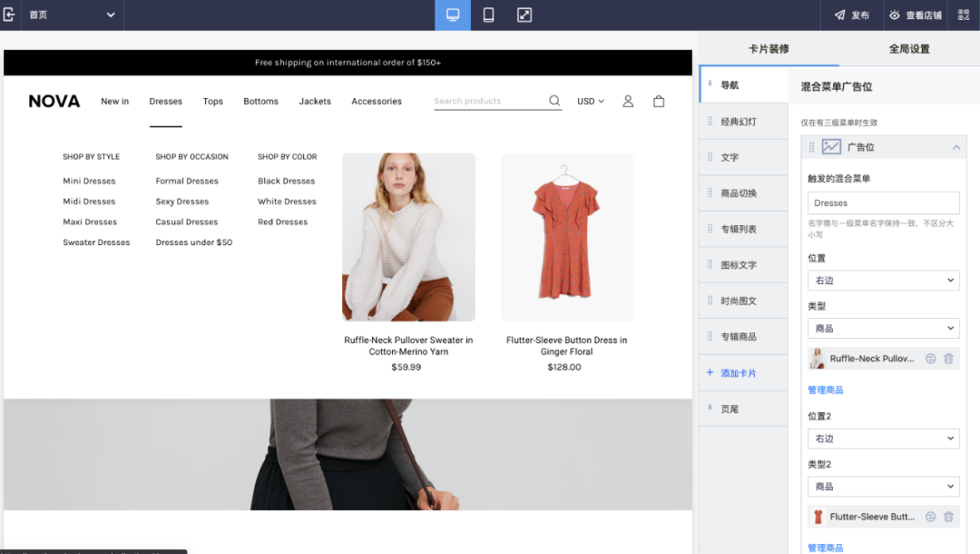Select the 导航 card

coord(744,85)
